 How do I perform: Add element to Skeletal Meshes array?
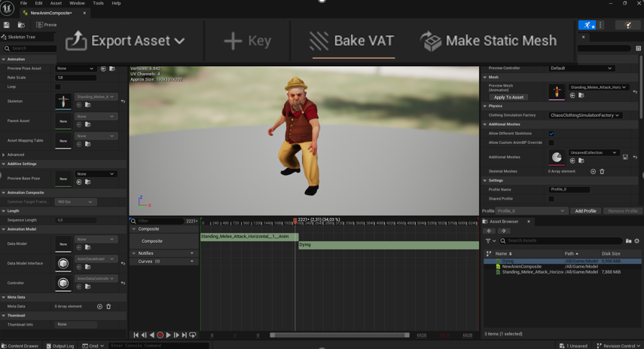[593, 171]
